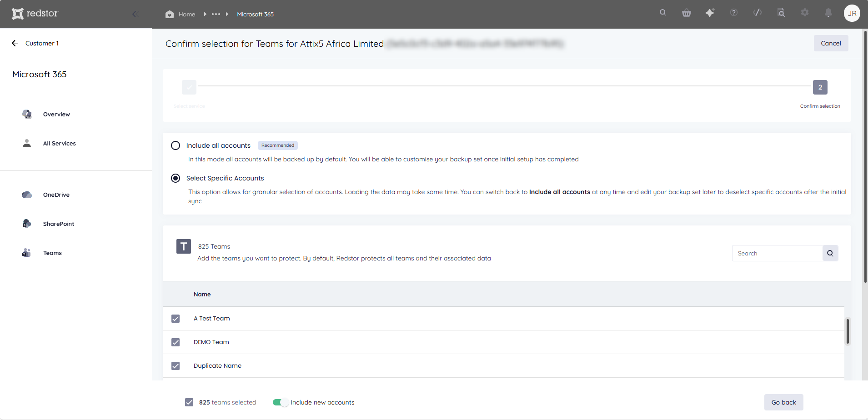
Task: Click the sparkle AI icon
Action: (710, 13)
